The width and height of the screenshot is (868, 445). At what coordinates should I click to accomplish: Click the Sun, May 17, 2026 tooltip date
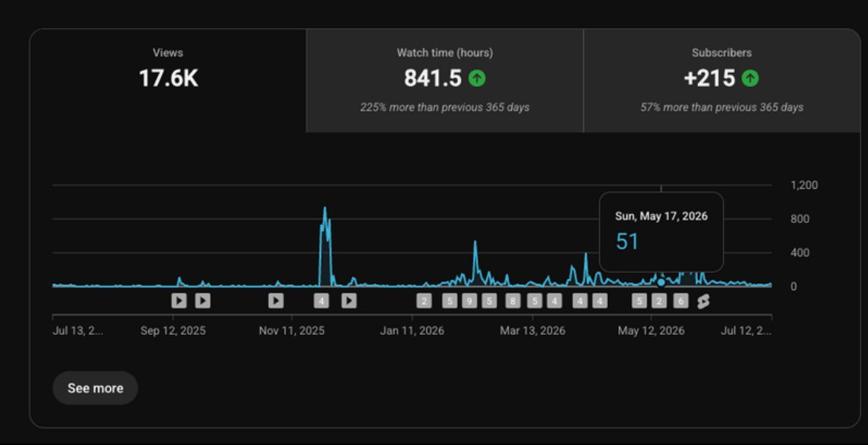661,216
